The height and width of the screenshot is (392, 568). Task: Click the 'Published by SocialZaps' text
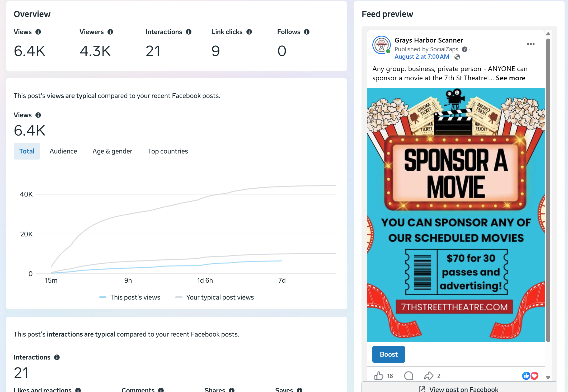(x=426, y=49)
